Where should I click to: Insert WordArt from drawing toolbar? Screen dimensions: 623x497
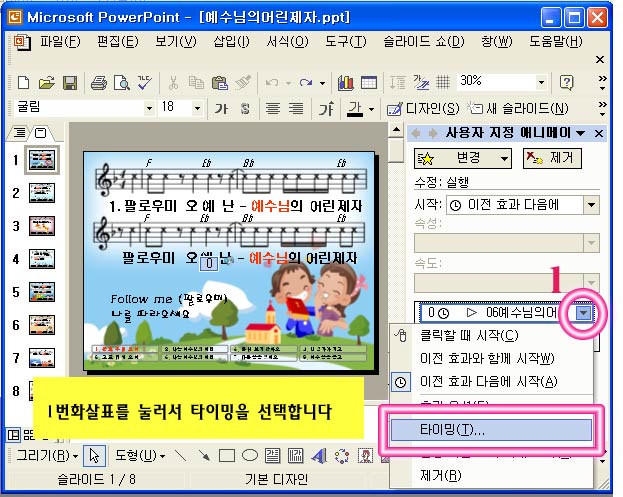pos(319,455)
